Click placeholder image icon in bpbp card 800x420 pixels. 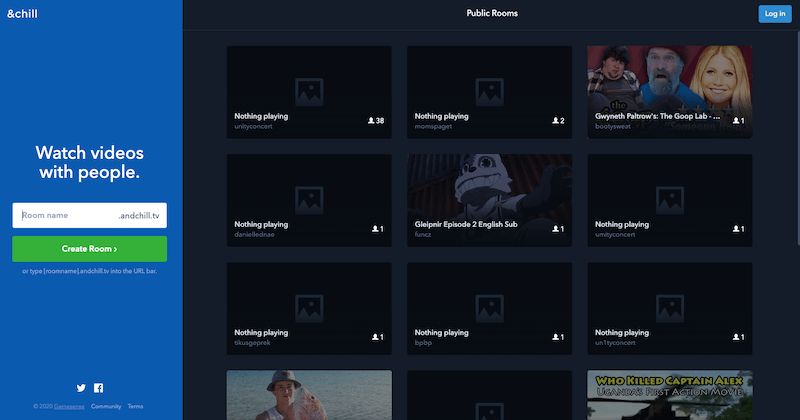489,308
